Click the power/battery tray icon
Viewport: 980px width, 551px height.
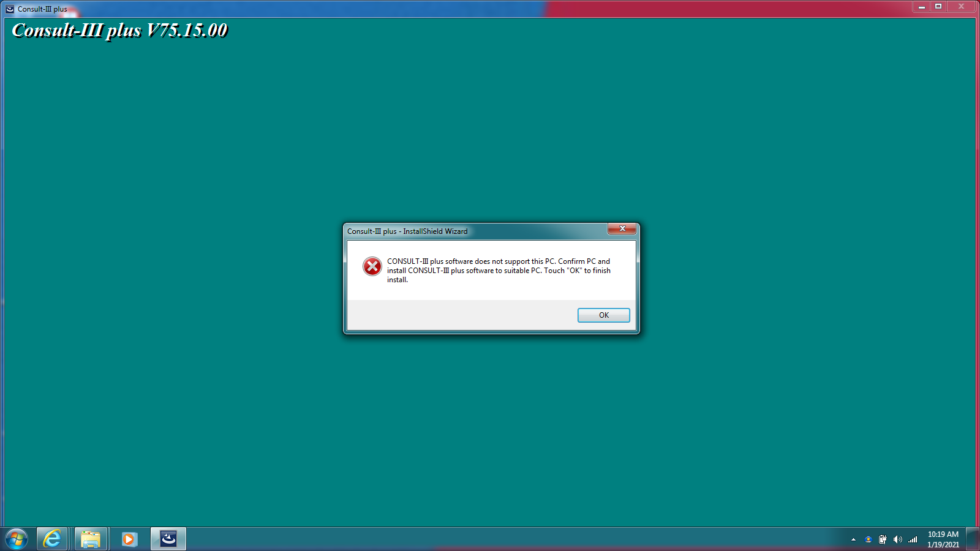pos(883,539)
